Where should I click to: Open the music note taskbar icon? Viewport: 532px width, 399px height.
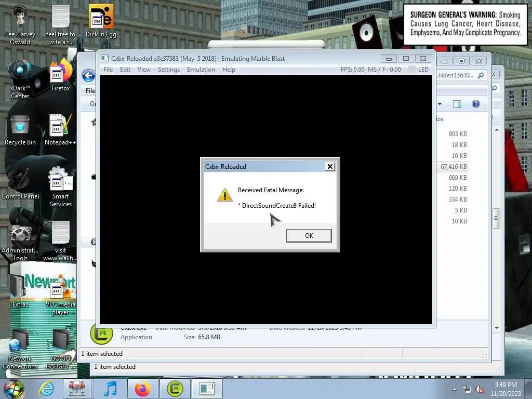(x=110, y=389)
